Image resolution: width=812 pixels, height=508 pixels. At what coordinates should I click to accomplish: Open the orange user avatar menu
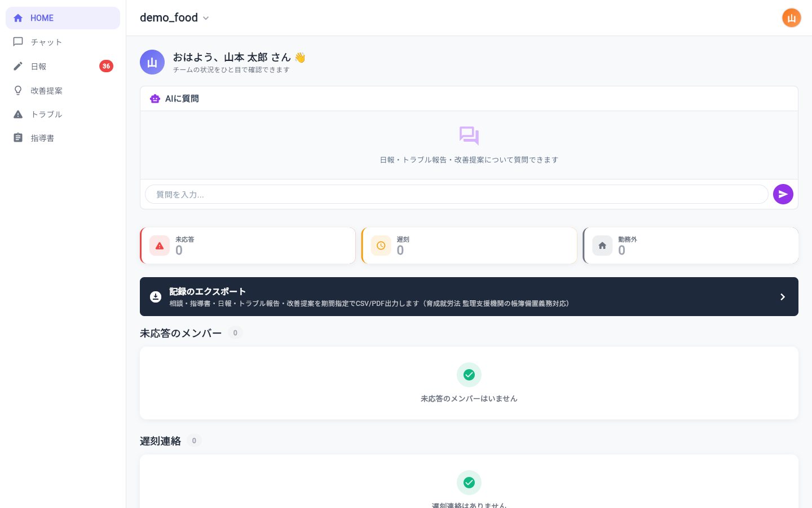coord(792,18)
